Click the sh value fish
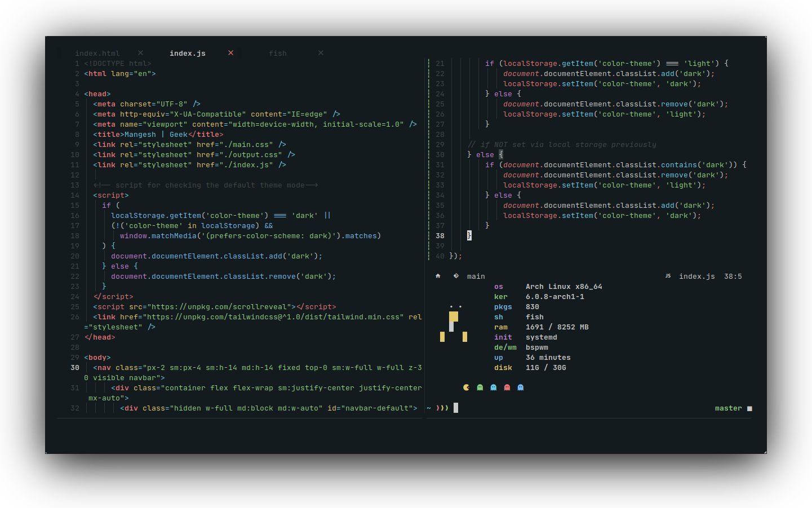The image size is (812, 508). 535,317
